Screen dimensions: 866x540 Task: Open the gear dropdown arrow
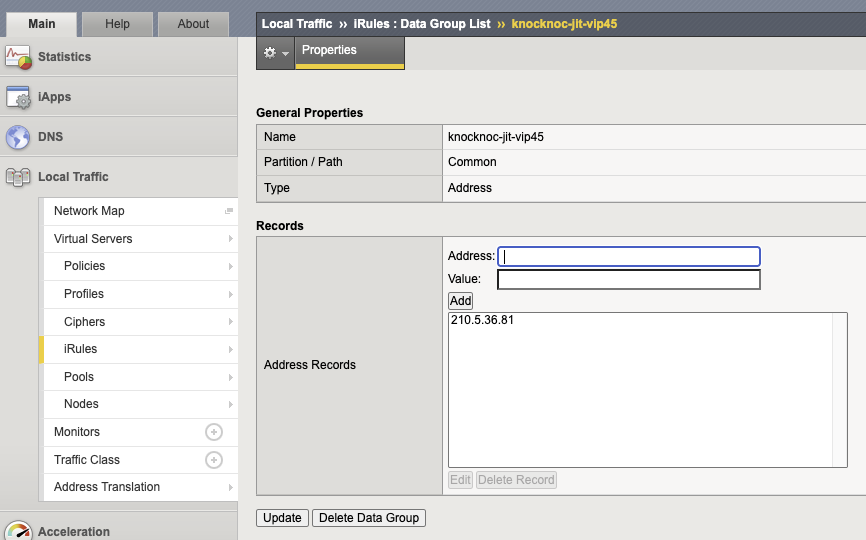tap(286, 54)
